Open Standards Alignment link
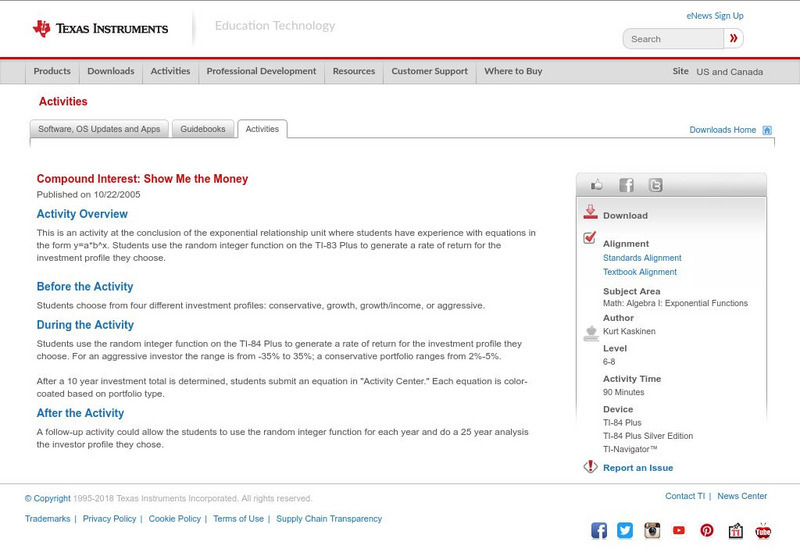The width and height of the screenshot is (800, 549). click(x=642, y=258)
